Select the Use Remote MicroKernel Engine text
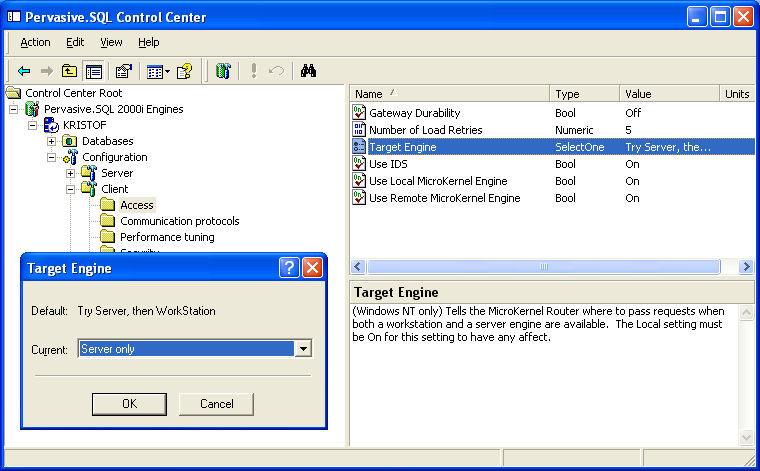The width and height of the screenshot is (760, 471). [x=444, y=198]
